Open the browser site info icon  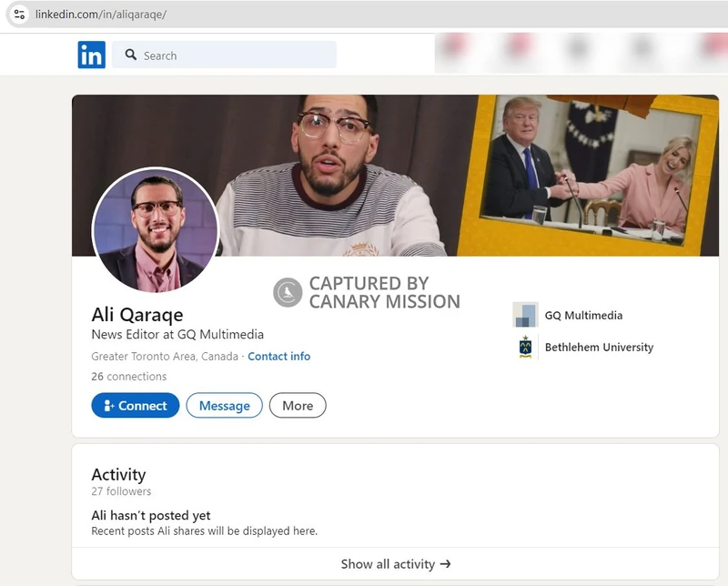coord(19,15)
